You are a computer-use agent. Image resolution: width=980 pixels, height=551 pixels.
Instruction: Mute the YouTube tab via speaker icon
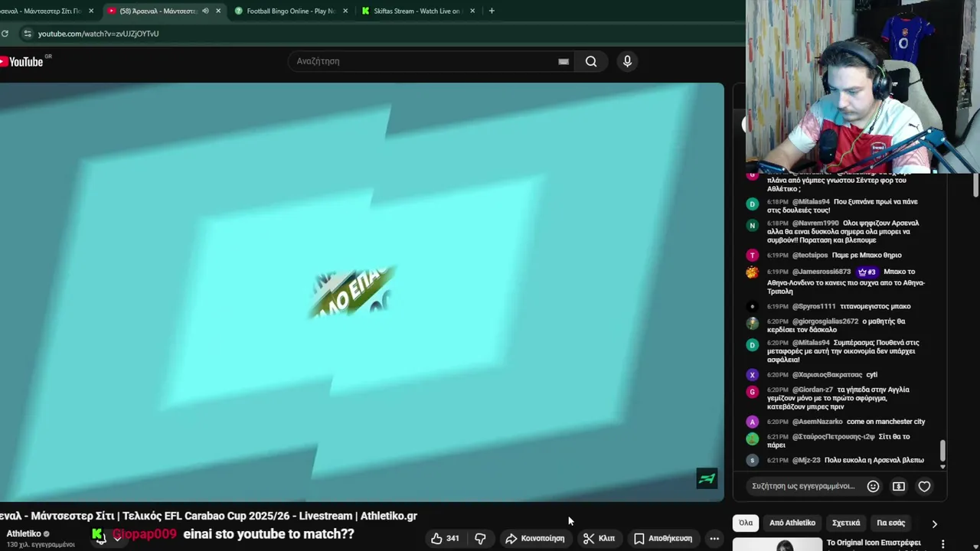205,11
